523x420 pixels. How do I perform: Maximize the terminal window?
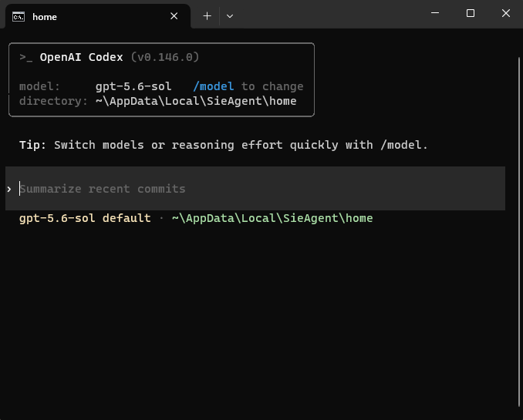point(471,13)
